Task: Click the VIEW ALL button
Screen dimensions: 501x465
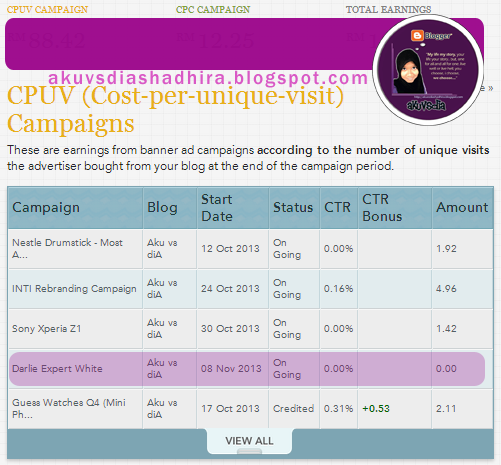Action: [249, 441]
